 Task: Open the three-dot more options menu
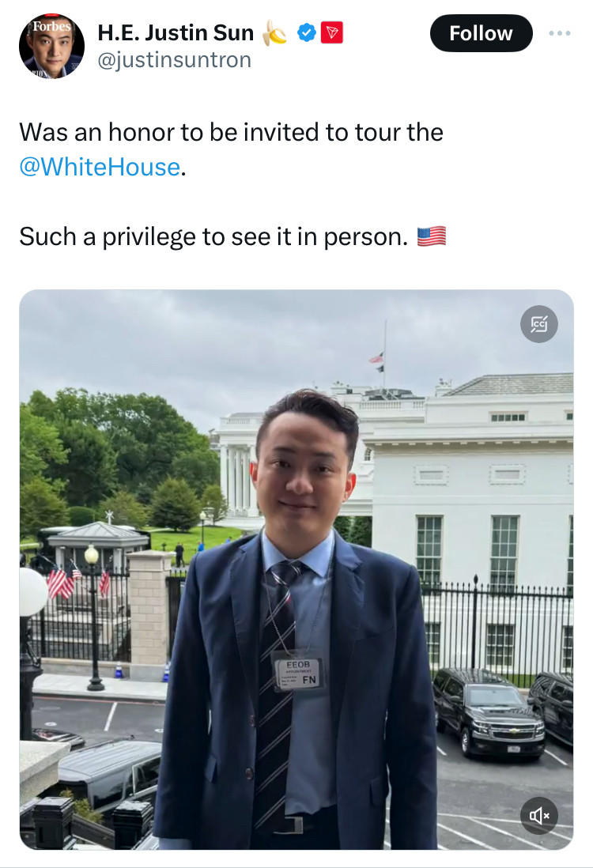[559, 33]
